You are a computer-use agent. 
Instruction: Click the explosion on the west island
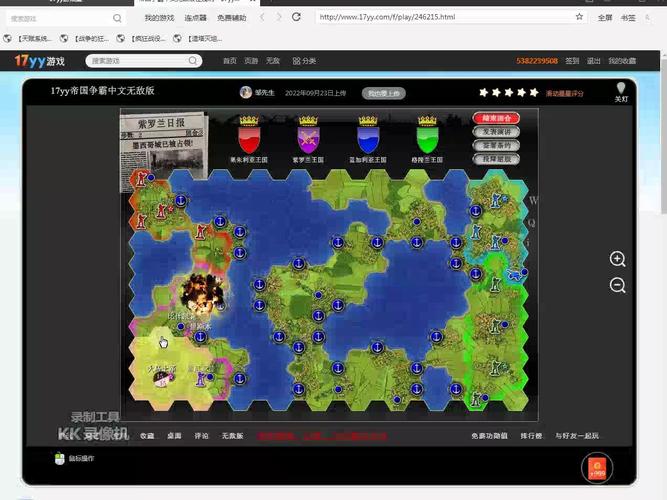[x=202, y=293]
